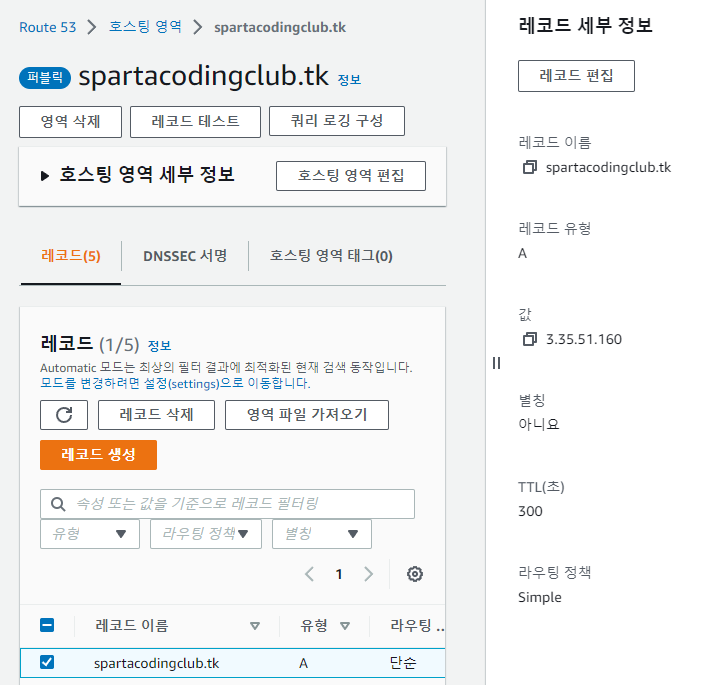Viewport: 722px width, 685px height.
Task: Copy the value 3.35.51.160 with its icon
Action: (x=530, y=339)
